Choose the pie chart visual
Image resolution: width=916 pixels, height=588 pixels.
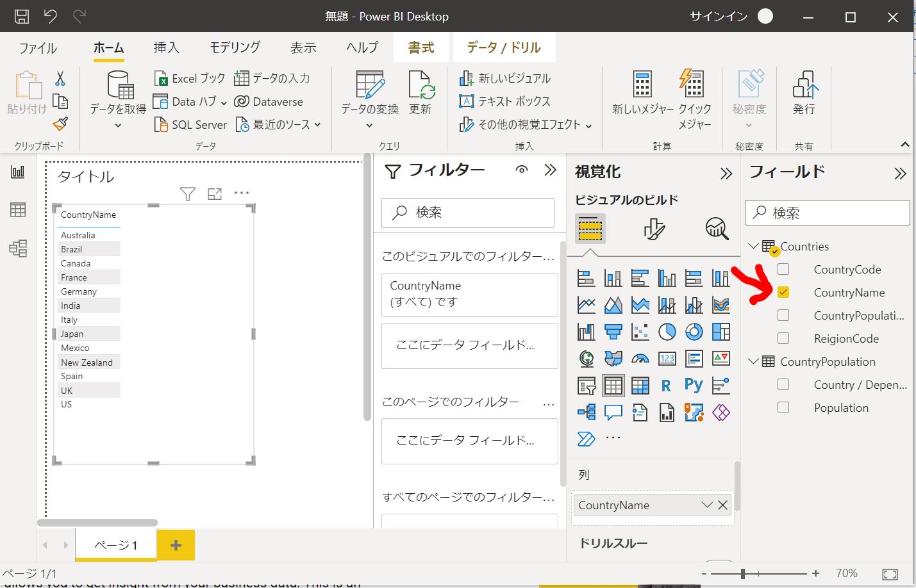click(x=667, y=332)
